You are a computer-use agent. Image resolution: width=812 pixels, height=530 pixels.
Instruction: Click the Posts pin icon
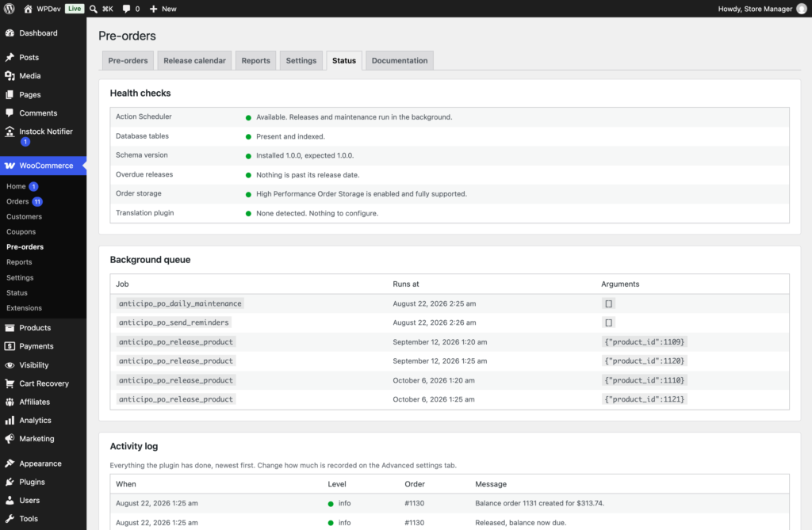click(10, 58)
